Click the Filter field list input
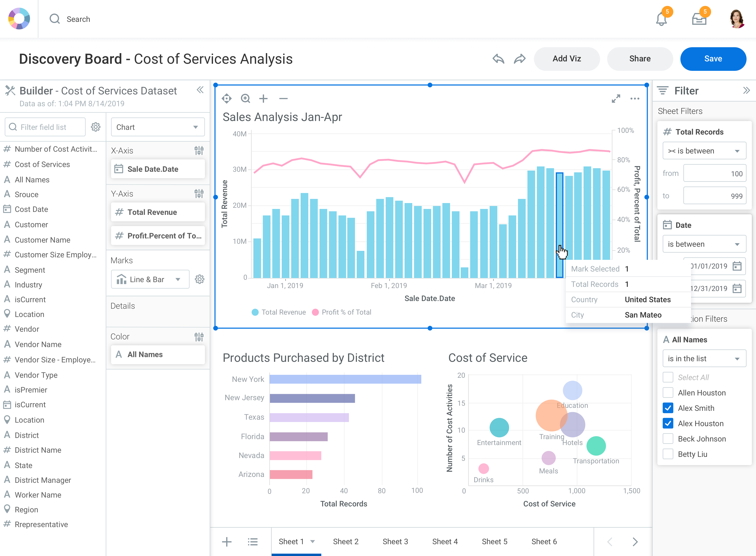This screenshot has width=756, height=556. 45,127
